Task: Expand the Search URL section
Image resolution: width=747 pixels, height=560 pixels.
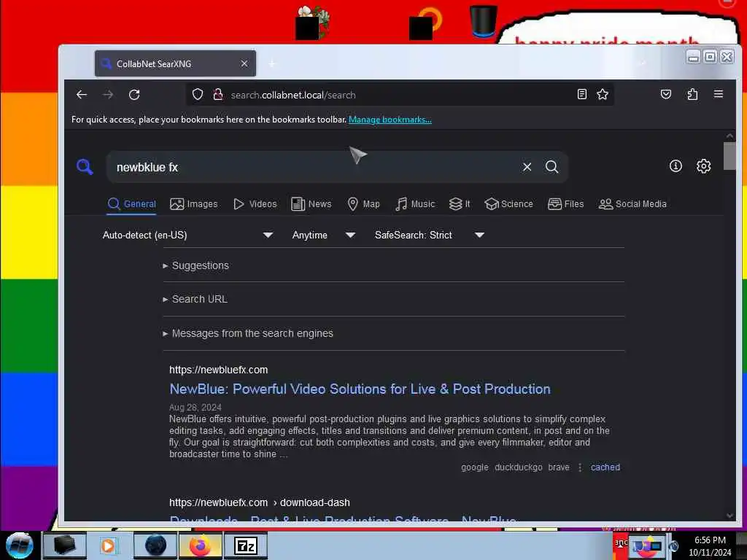Action: point(195,299)
